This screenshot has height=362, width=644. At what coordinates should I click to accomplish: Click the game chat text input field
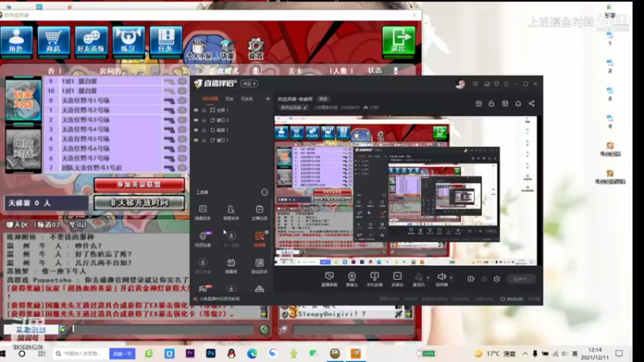(x=163, y=329)
